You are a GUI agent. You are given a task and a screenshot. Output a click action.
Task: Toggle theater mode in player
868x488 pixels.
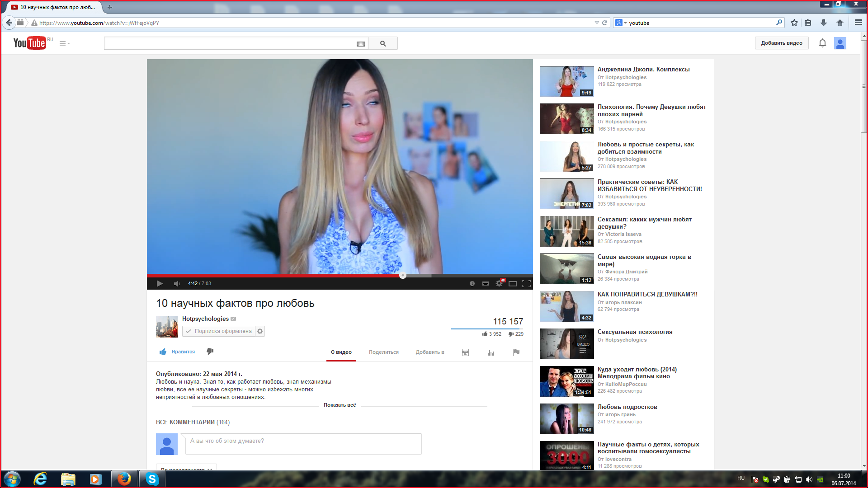513,283
